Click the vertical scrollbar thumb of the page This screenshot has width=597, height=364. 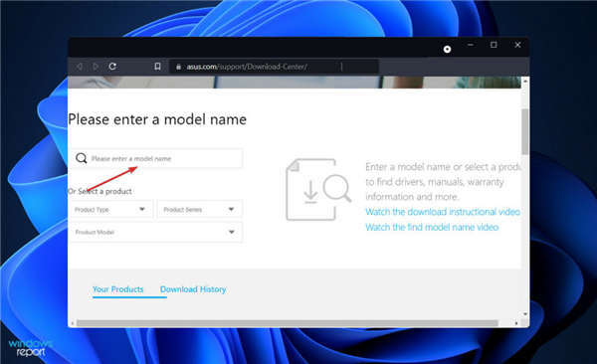tap(525, 131)
